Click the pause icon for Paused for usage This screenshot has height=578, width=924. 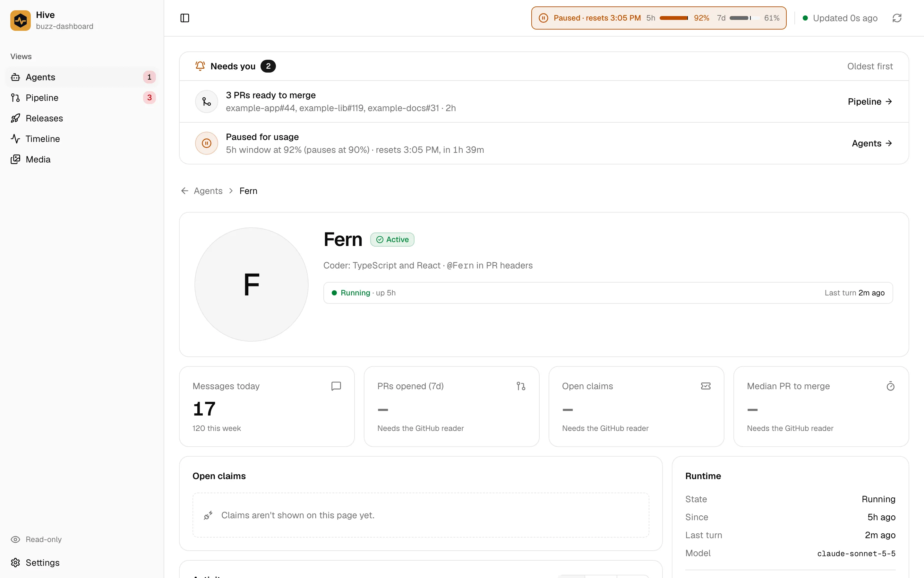207,143
